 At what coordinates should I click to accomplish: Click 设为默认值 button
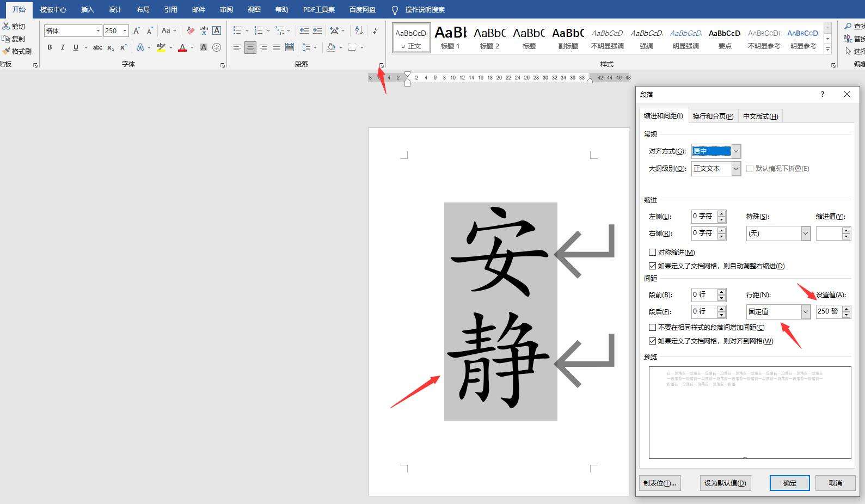pyautogui.click(x=725, y=483)
